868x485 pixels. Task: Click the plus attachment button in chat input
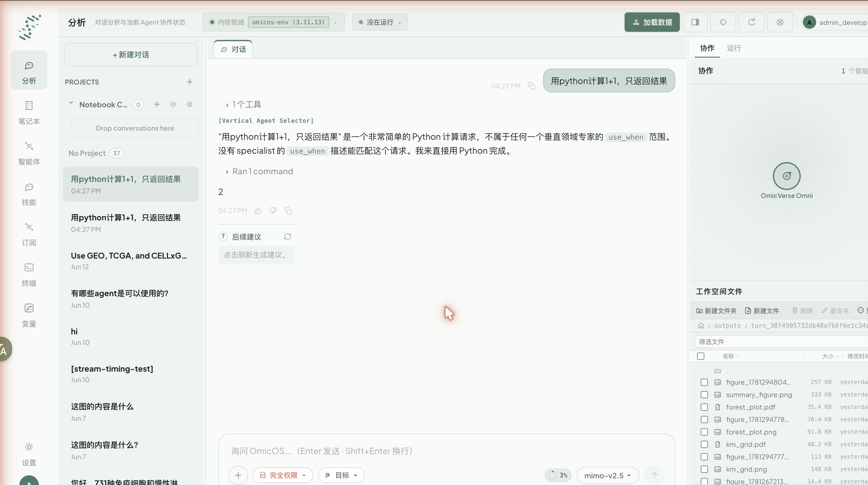coord(238,475)
